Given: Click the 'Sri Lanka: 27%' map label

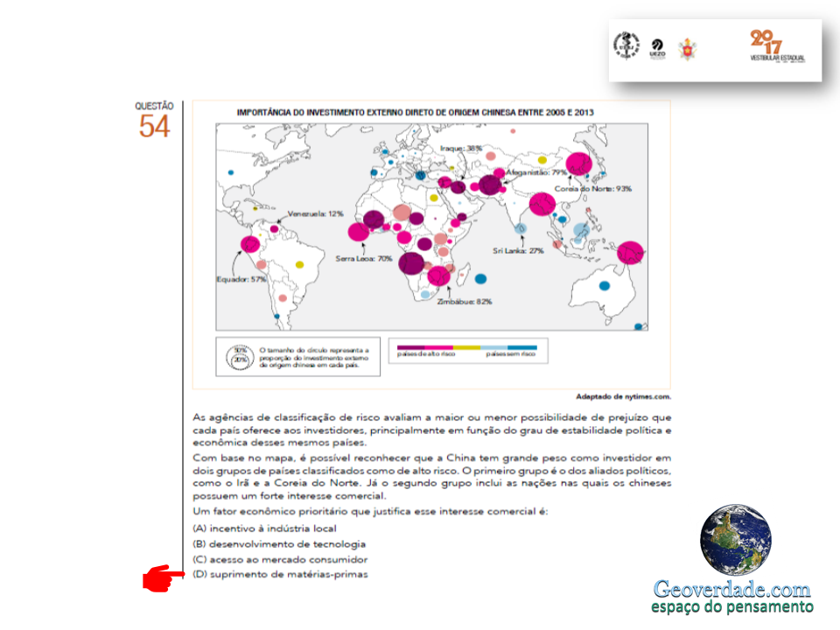Looking at the screenshot, I should click(518, 251).
